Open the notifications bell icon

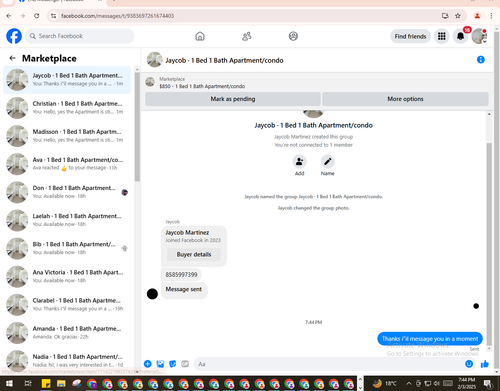(x=460, y=36)
